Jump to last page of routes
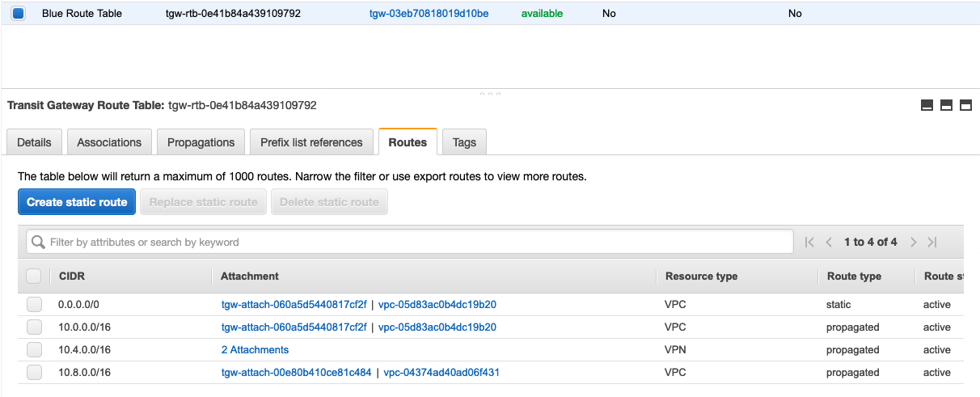980x397 pixels. click(x=932, y=242)
